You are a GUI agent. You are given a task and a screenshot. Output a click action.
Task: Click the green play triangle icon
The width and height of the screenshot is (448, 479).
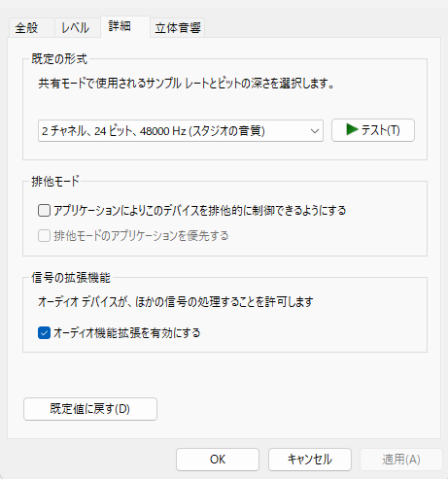(x=352, y=129)
